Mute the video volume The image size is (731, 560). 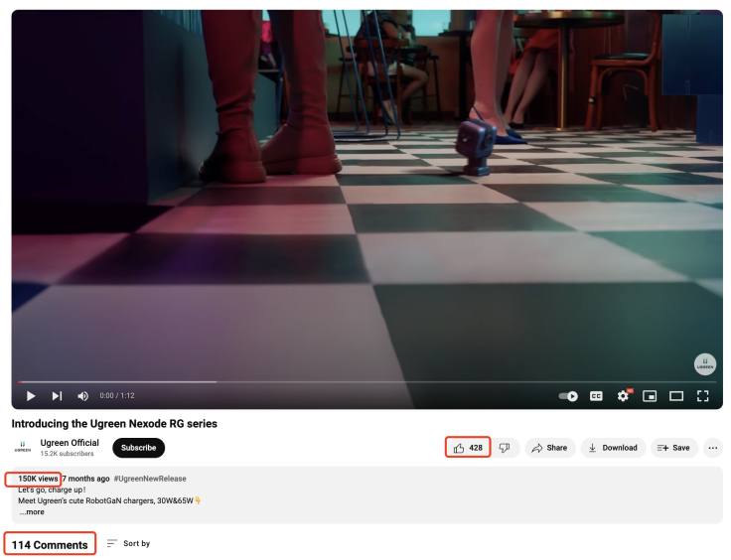tap(83, 396)
